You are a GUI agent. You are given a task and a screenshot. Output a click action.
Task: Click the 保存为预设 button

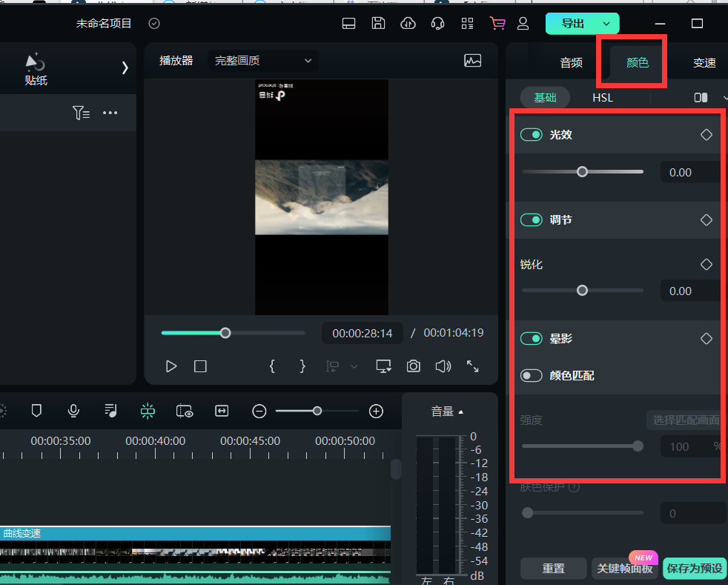tap(694, 569)
